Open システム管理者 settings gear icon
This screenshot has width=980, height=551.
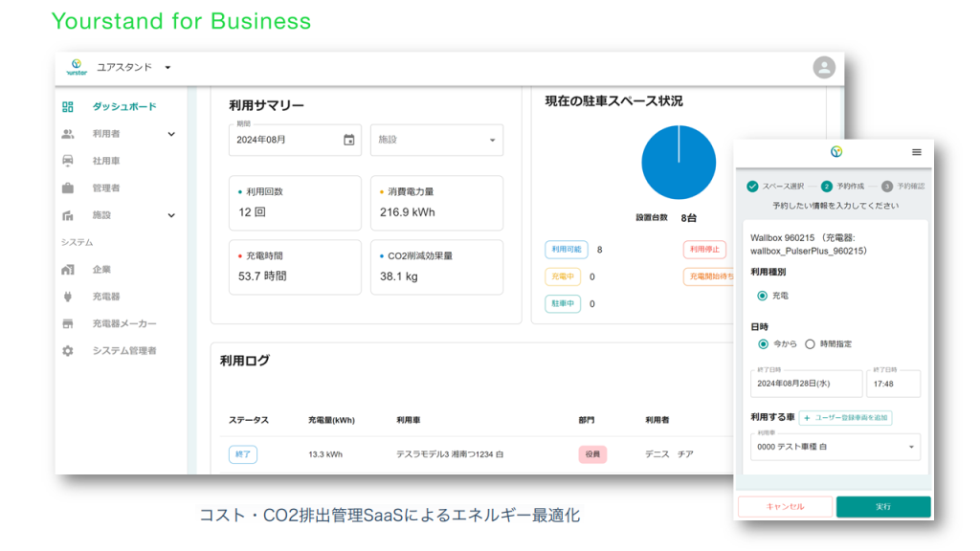[x=67, y=351]
